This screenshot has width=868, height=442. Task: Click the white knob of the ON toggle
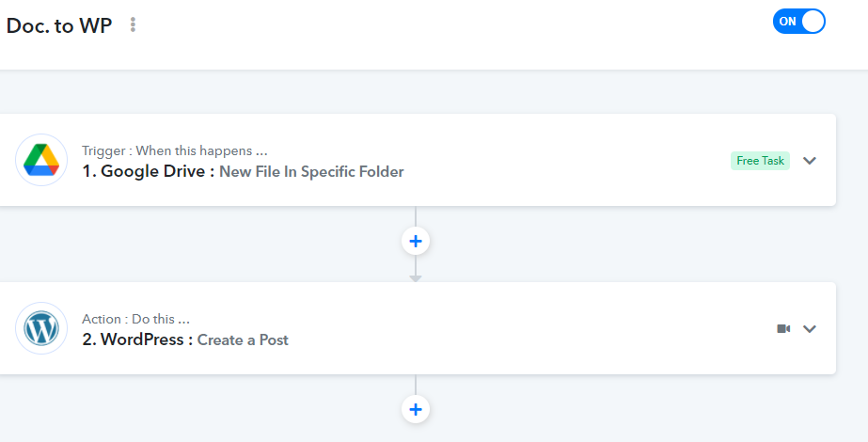tap(813, 22)
